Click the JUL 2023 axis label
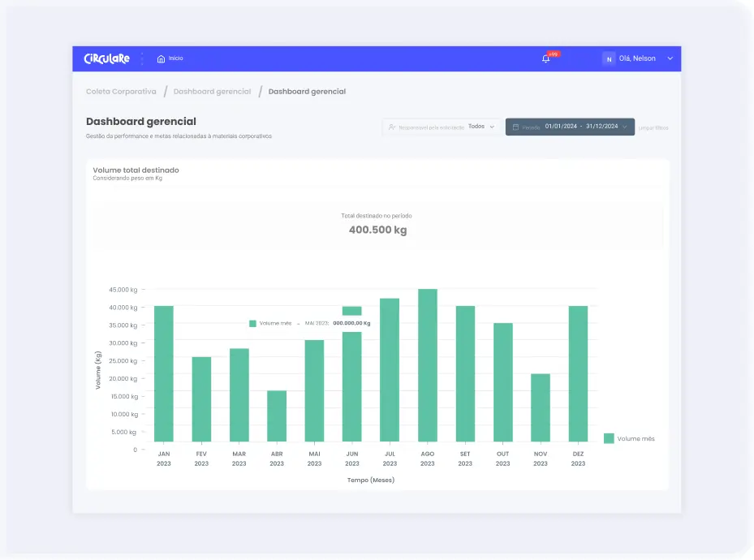The image size is (754, 560). coord(390,459)
